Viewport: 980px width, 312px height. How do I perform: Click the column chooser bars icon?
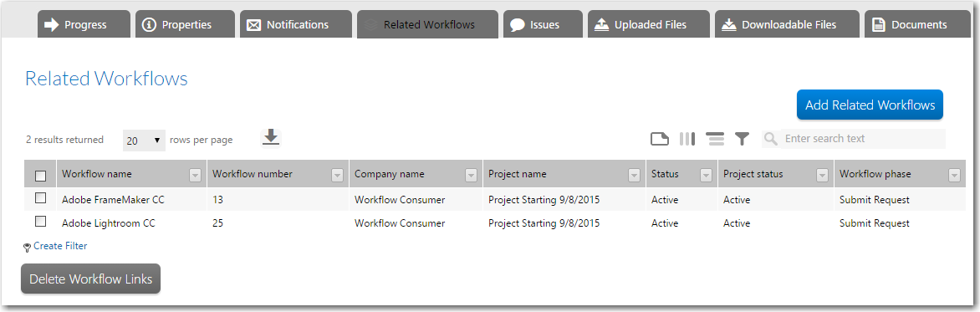(687, 139)
